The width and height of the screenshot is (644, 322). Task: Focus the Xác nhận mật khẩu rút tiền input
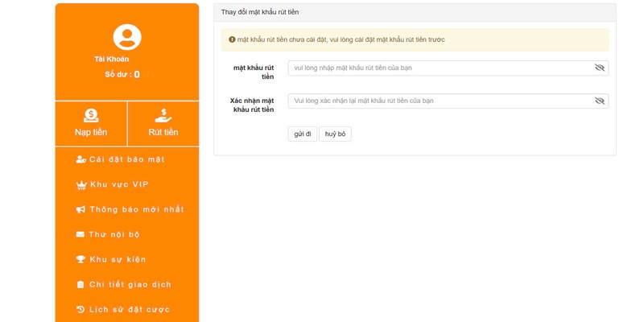[x=439, y=101]
